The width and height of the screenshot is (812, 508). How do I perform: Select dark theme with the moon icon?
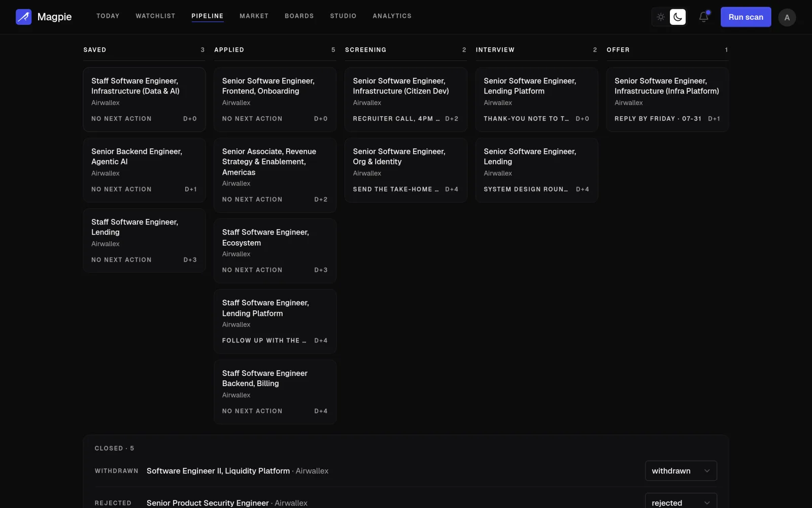(678, 17)
